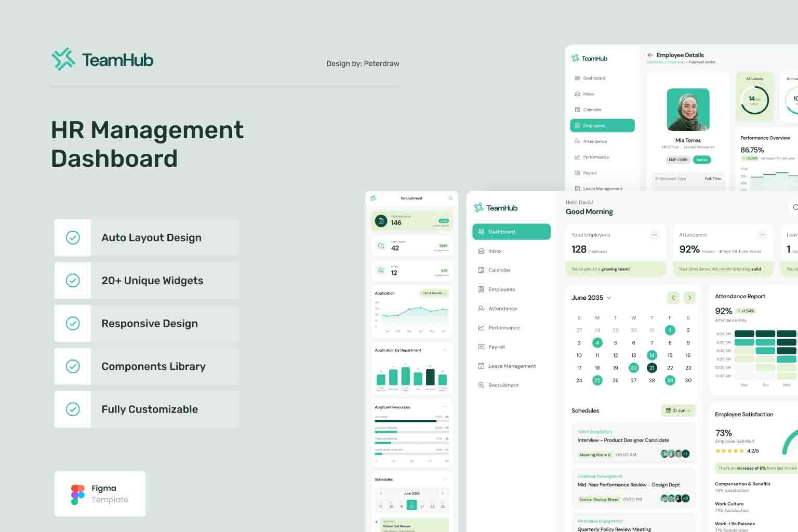Click the Figma logo icon

click(77, 495)
